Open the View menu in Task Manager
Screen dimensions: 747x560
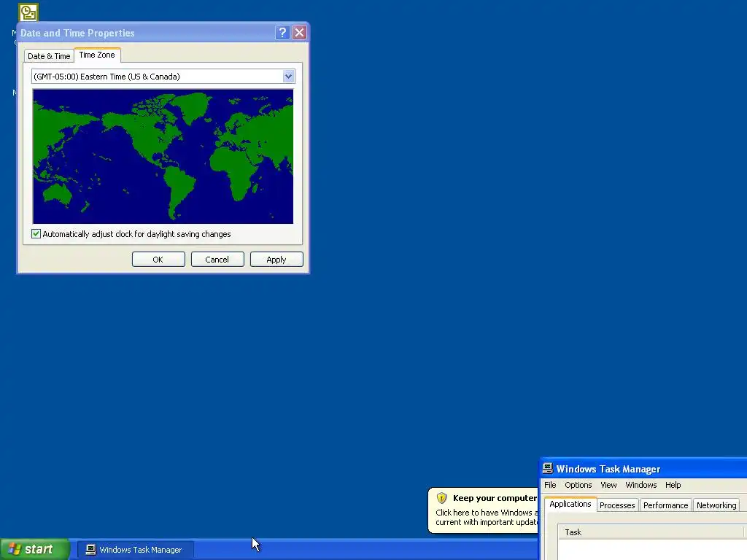[608, 485]
